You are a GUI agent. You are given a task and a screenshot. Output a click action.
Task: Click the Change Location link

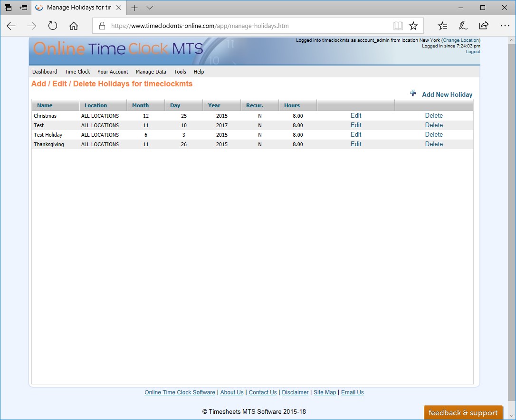461,40
